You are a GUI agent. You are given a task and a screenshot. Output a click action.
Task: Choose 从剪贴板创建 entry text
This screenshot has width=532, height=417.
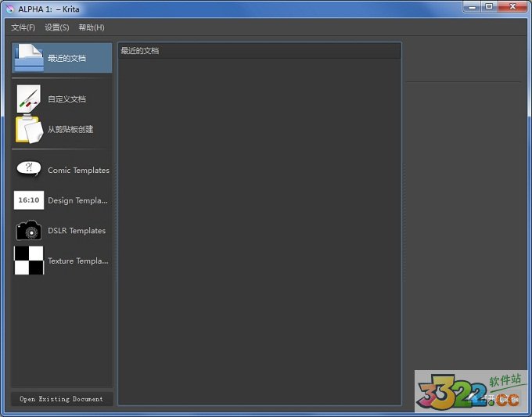point(70,129)
